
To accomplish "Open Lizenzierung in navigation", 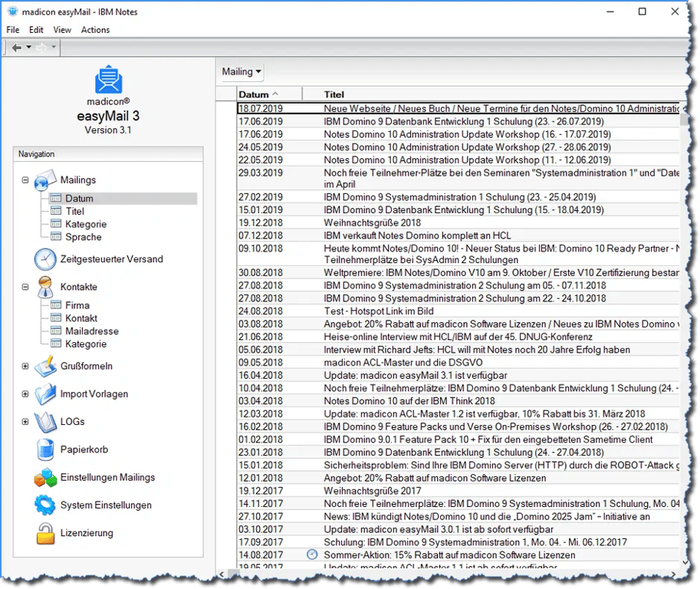I will point(87,533).
